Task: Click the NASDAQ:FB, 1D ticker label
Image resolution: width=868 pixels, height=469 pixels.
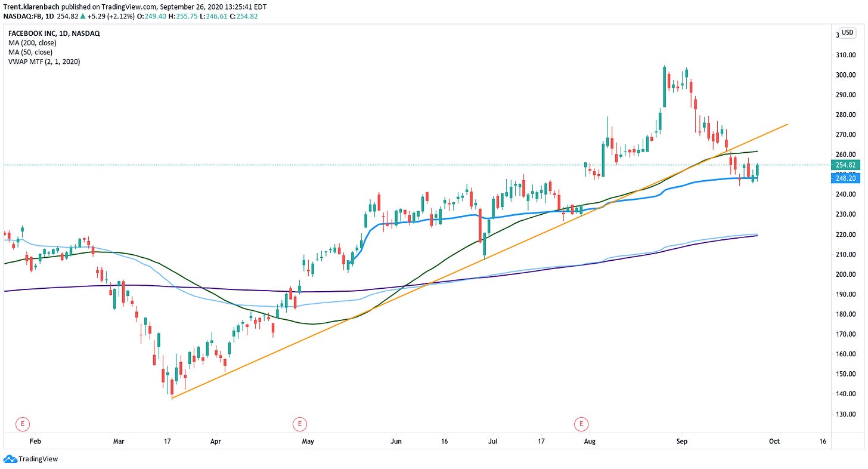Action: tap(29, 16)
